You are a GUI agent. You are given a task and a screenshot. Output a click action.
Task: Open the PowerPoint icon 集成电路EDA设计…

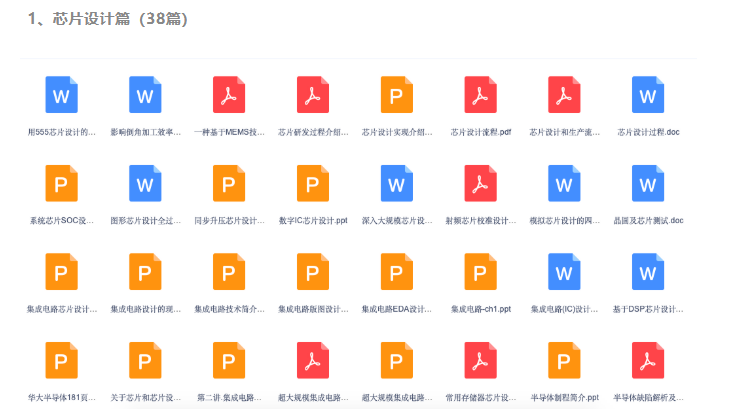click(397, 272)
